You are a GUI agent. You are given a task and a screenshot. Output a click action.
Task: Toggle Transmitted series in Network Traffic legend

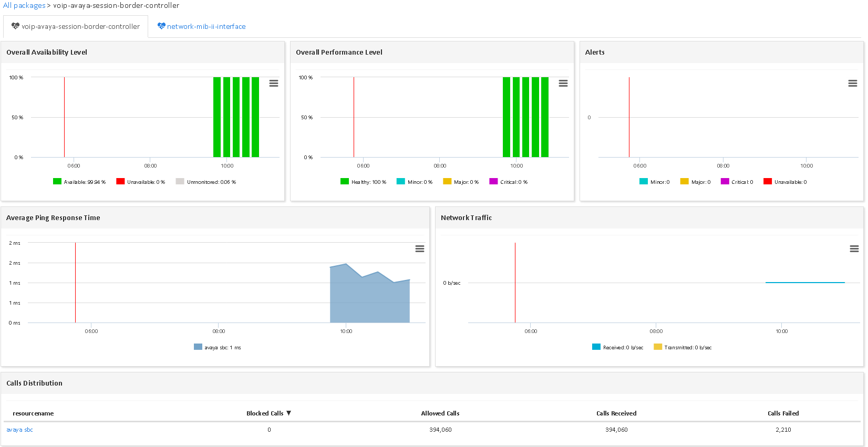[683, 347]
